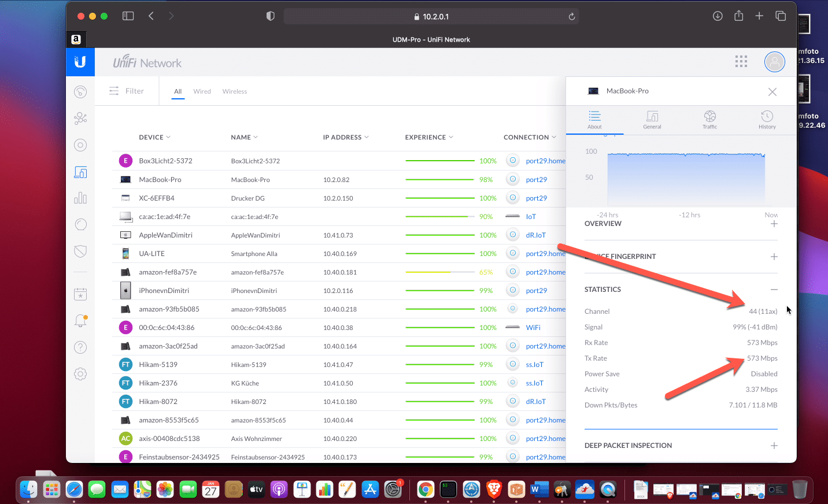The height and width of the screenshot is (504, 828).
Task: Open the Threat Management shield icon
Action: point(80,251)
